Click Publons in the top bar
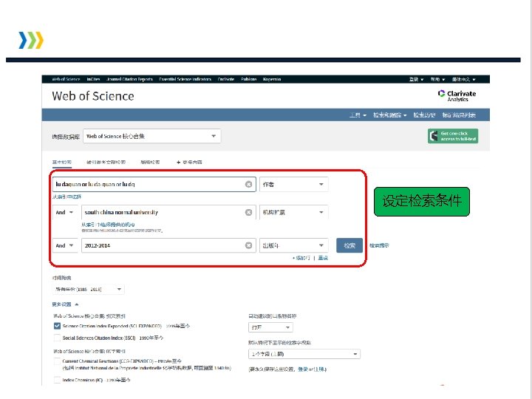This screenshot has width=532, height=399. pos(249,79)
